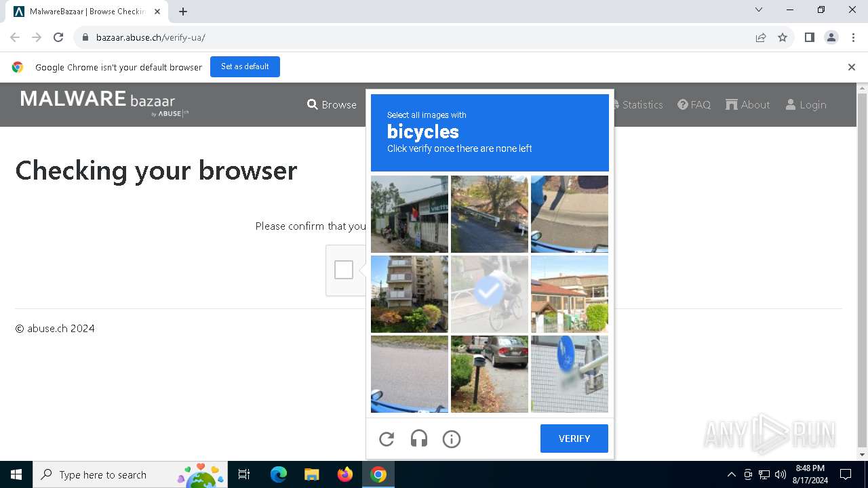Launch Microsoft Edge from taskbar
This screenshot has width=868, height=488.
[279, 474]
